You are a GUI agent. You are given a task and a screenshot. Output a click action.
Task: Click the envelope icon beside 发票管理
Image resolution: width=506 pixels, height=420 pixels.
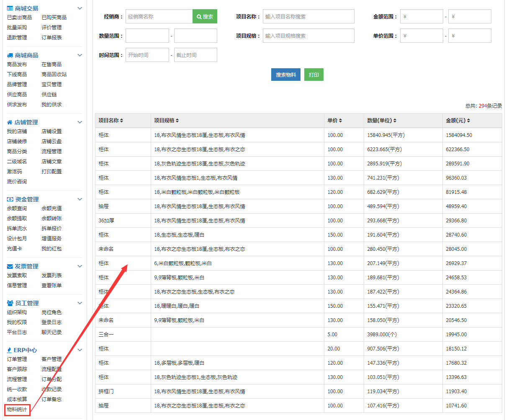coord(10,266)
